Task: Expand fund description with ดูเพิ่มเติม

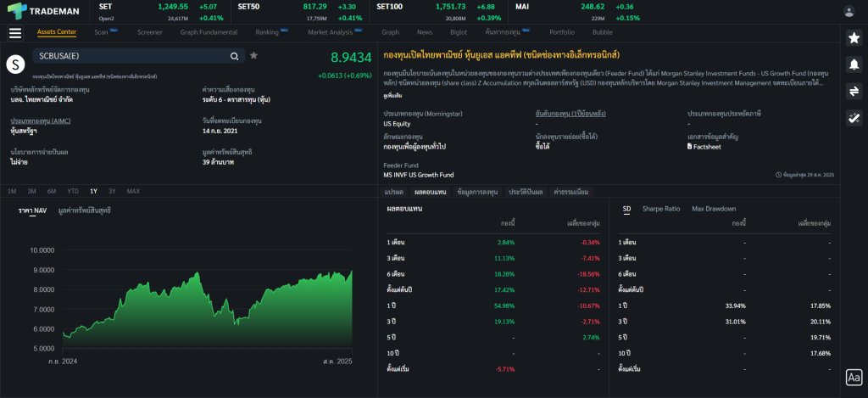Action: coord(392,97)
